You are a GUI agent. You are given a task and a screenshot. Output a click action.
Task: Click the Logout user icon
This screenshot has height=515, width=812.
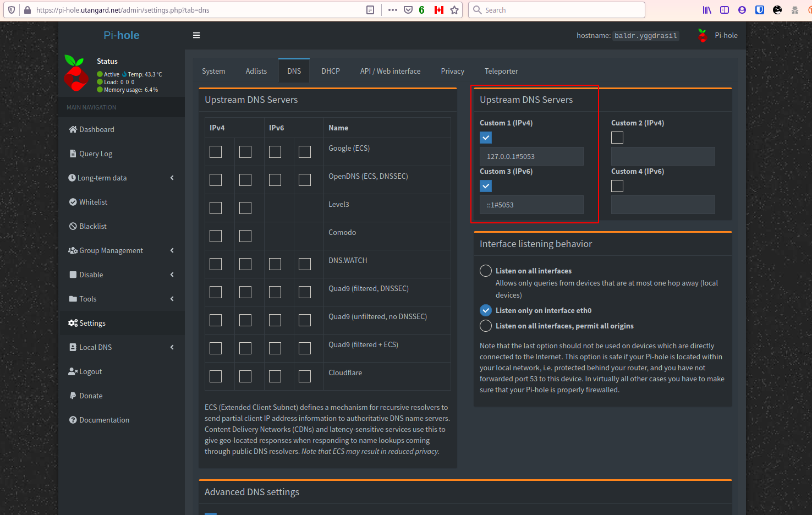pos(73,371)
